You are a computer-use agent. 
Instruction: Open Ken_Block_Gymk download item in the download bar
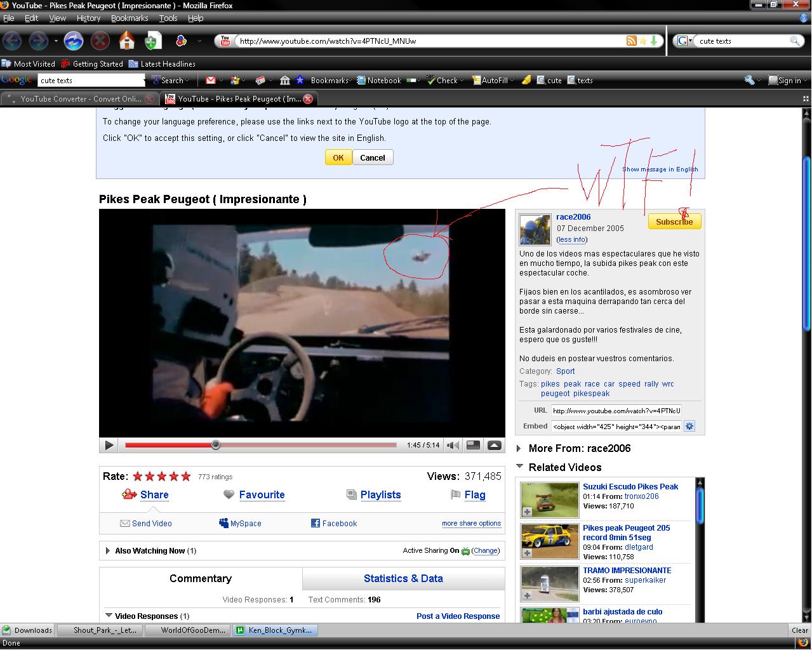[276, 630]
